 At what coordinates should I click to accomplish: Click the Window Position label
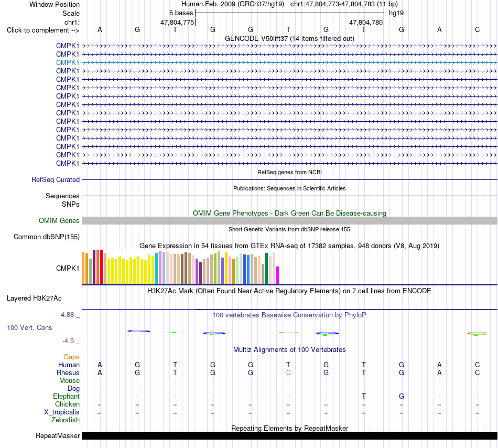(x=55, y=4)
